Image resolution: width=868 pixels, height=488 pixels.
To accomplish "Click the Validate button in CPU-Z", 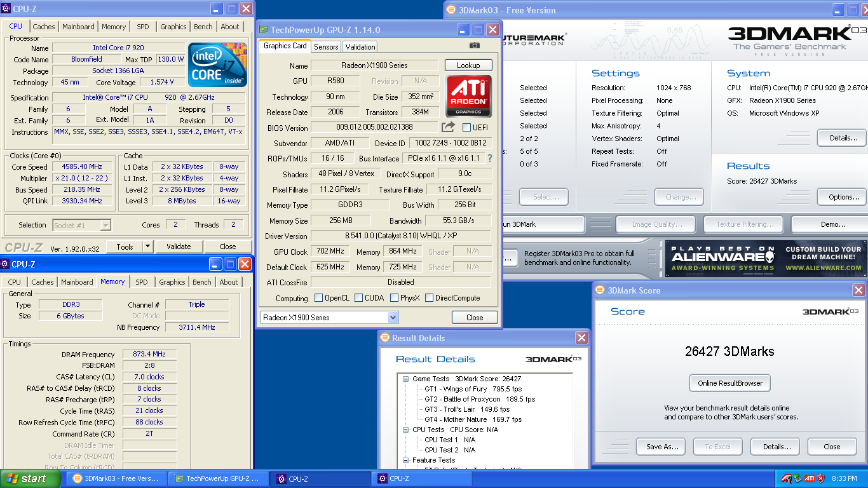I will click(x=179, y=247).
